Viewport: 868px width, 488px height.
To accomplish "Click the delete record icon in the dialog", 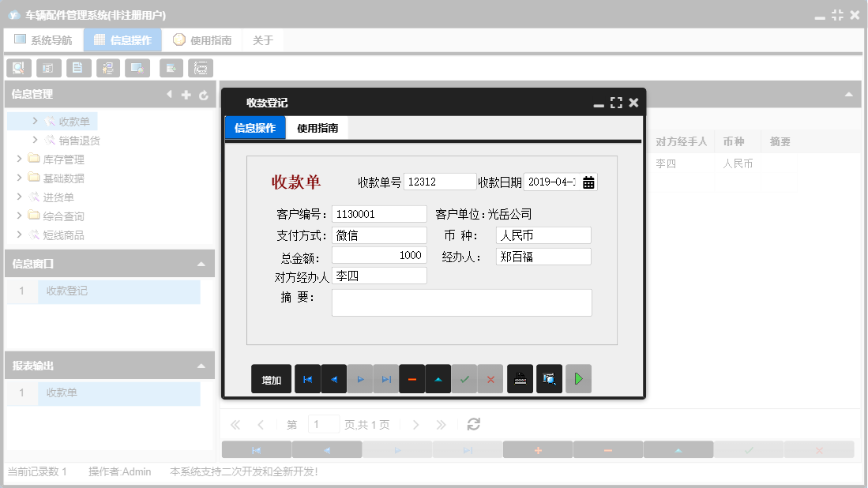I will 411,378.
